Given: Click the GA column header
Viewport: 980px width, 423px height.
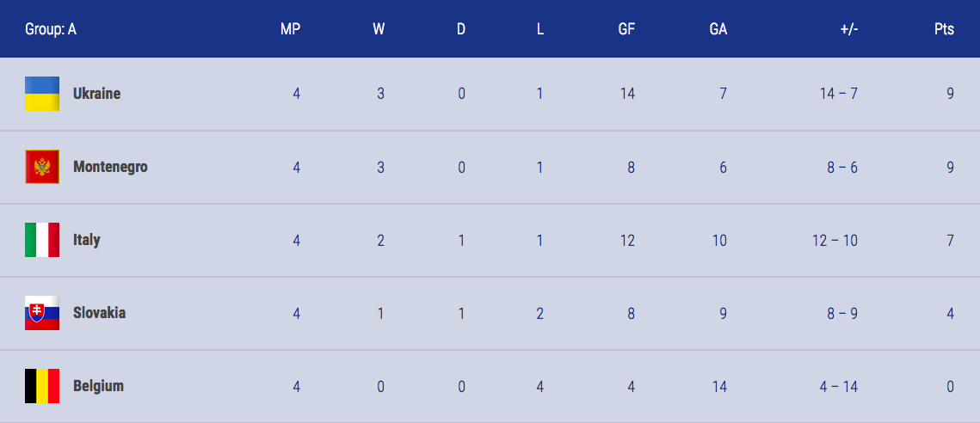Looking at the screenshot, I should (718, 29).
